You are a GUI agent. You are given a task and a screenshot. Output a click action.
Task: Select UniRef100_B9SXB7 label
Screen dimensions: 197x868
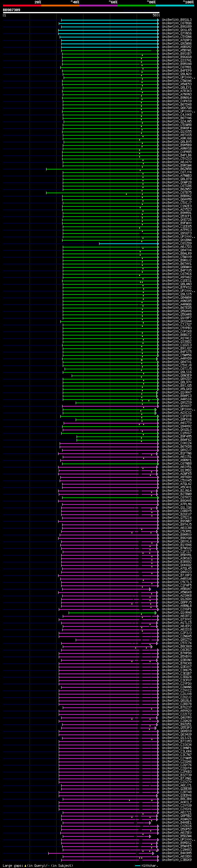(177, 54)
